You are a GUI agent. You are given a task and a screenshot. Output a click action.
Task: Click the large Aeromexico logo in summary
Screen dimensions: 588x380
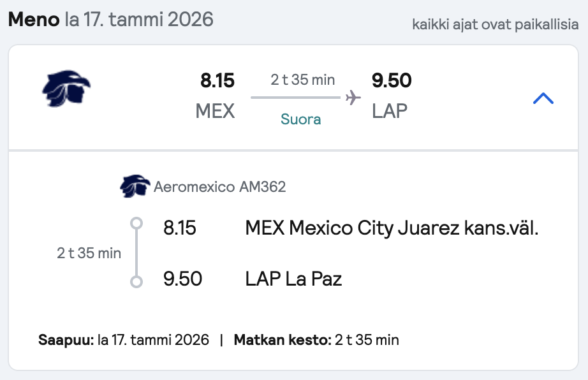(x=66, y=89)
